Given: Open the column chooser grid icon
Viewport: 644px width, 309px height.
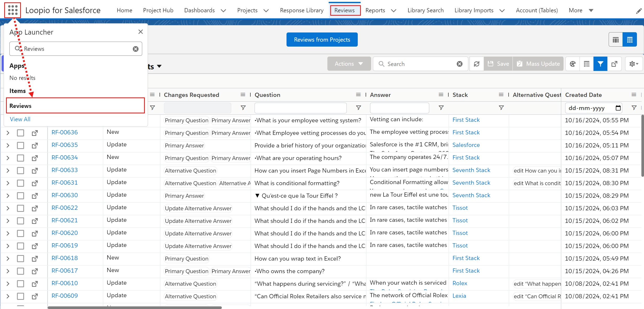Looking at the screenshot, I should tap(587, 64).
